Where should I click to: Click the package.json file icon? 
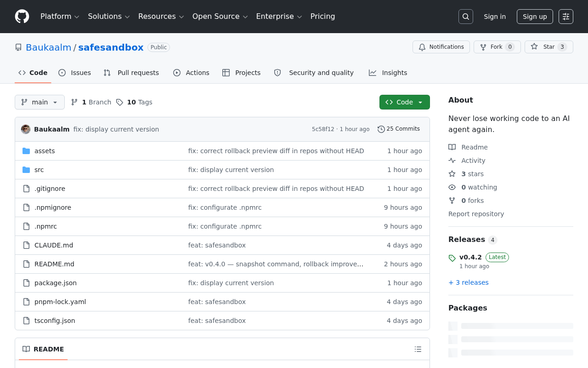click(x=26, y=283)
